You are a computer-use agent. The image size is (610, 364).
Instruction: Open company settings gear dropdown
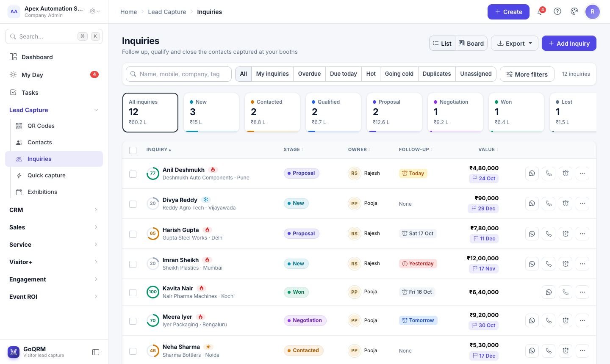(x=95, y=11)
